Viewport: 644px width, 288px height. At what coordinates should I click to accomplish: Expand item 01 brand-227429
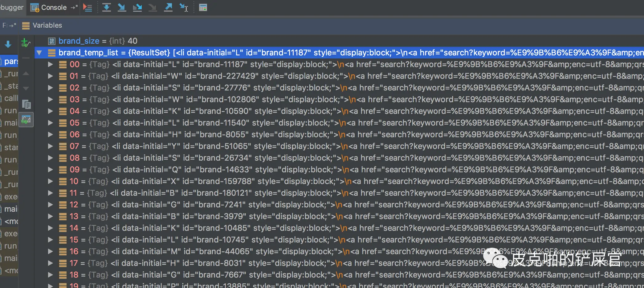[x=50, y=76]
